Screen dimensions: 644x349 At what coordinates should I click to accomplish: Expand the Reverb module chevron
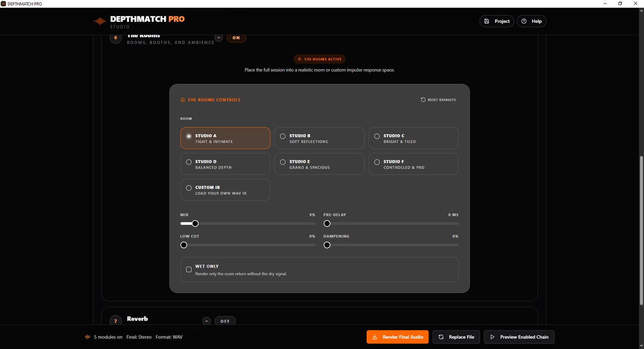(207, 321)
